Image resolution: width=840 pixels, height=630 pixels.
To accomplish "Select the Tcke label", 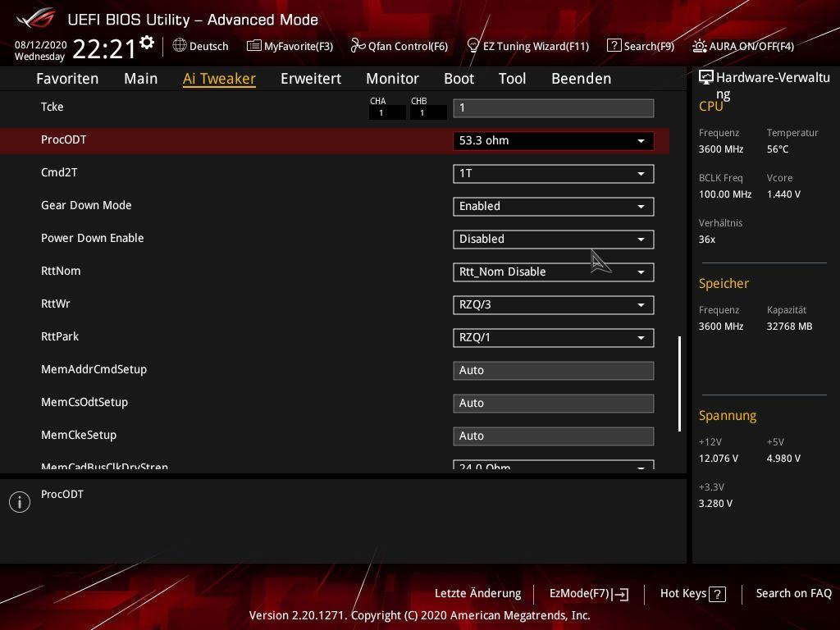I will [52, 107].
